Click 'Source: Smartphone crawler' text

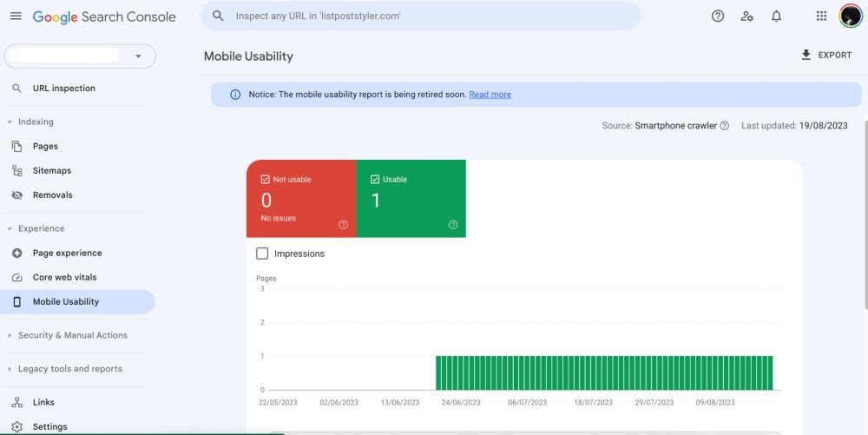coord(660,126)
